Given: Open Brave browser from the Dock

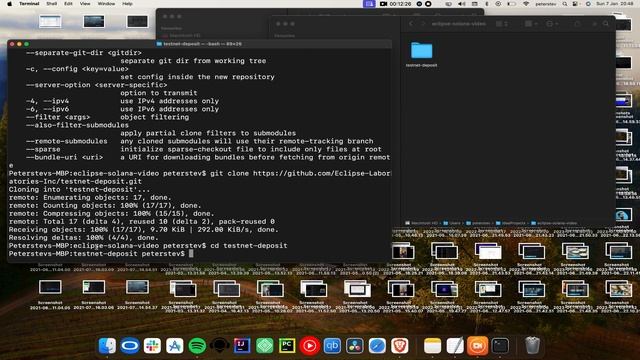Looking at the screenshot, I should 399,346.
